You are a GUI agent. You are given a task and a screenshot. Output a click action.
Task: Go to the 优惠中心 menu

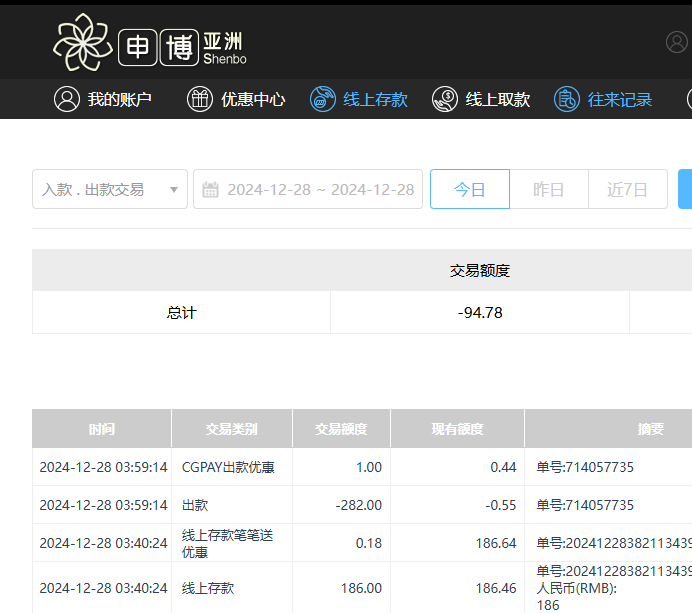253,99
